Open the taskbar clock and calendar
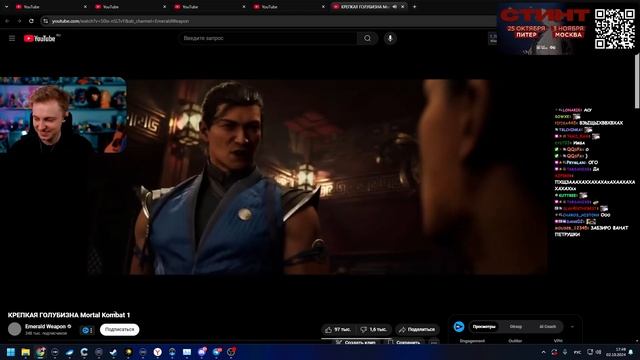Image resolution: width=640 pixels, height=360 pixels. click(616, 352)
